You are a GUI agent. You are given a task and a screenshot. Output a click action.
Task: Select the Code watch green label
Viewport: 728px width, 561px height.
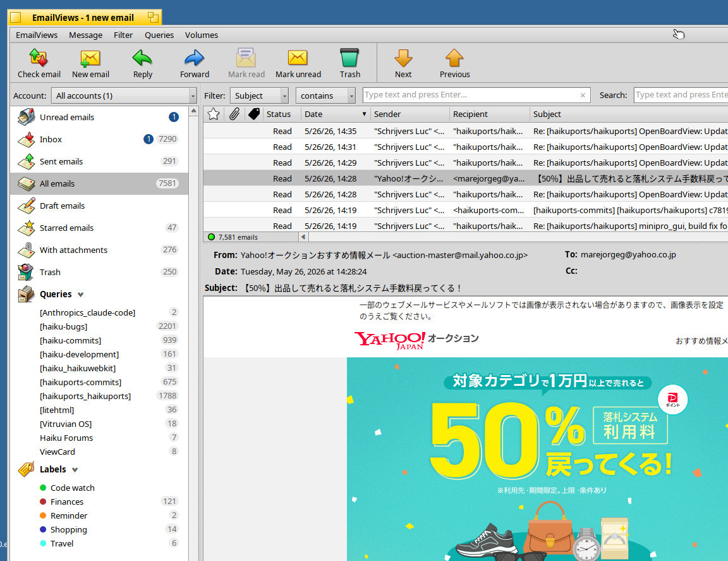point(99,488)
